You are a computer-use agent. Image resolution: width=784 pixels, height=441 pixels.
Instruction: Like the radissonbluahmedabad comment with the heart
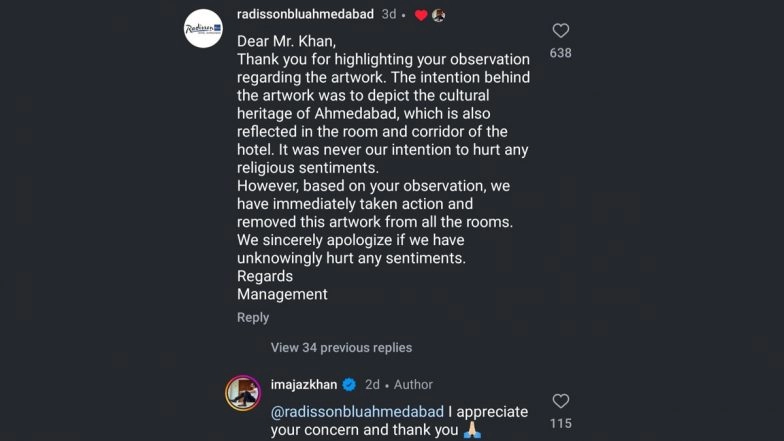(561, 31)
